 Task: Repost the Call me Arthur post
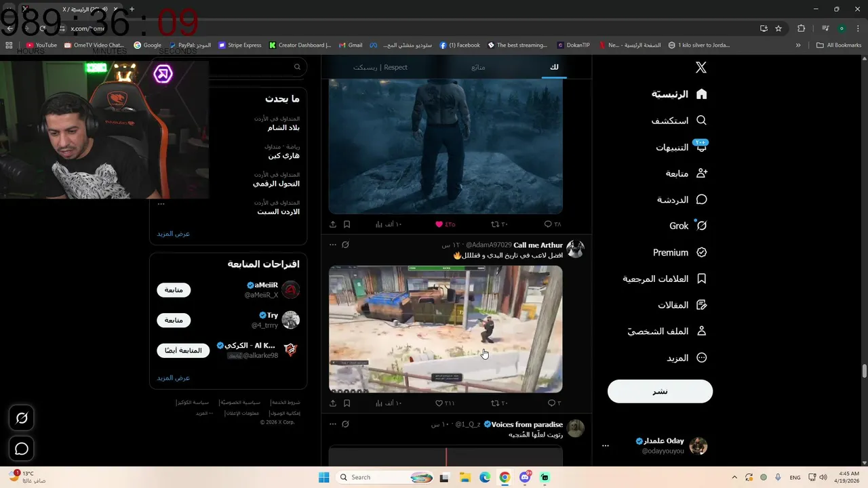[x=499, y=403]
